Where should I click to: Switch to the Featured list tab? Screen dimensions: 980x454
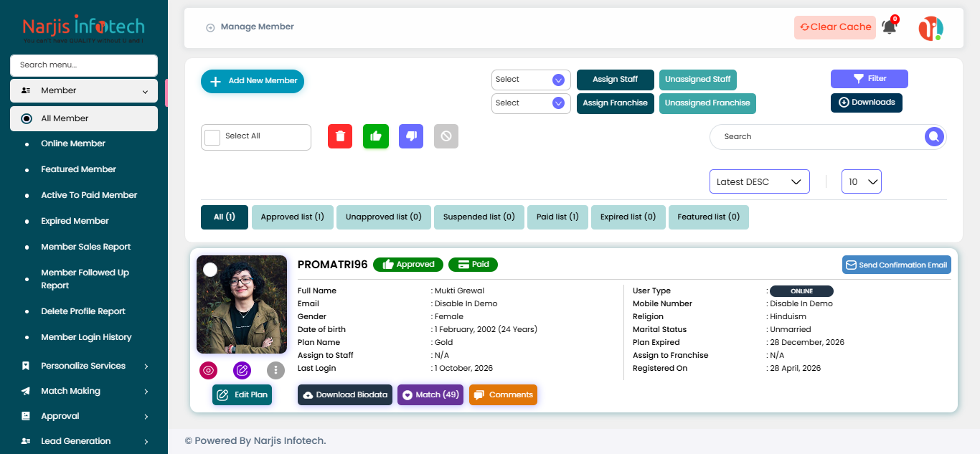click(709, 217)
